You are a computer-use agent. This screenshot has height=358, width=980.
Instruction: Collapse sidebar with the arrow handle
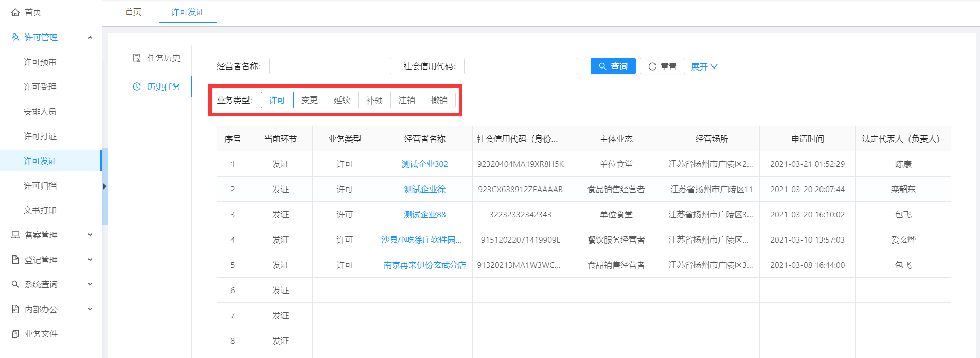[x=104, y=186]
